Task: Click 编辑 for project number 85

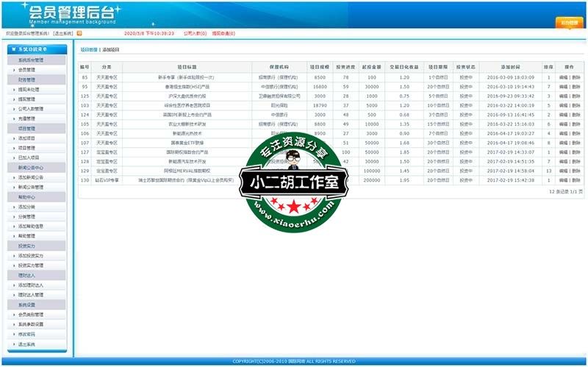Action: point(563,77)
